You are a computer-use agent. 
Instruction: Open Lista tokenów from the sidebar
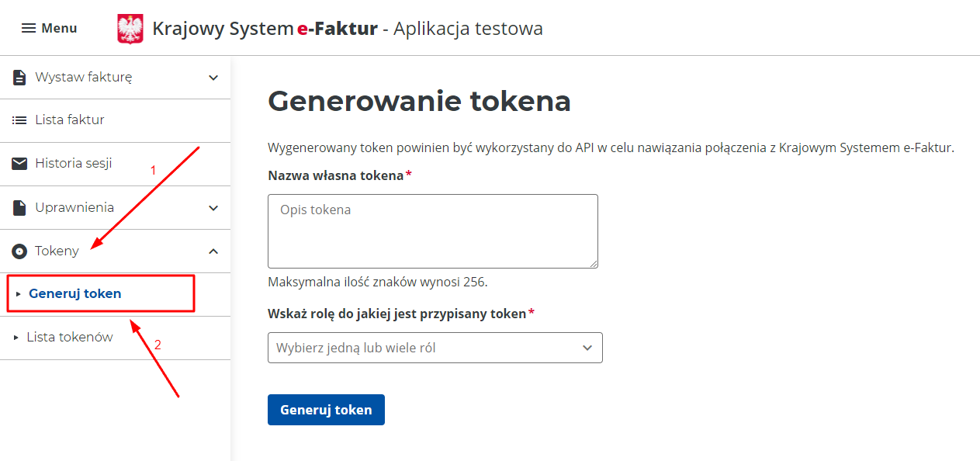pyautogui.click(x=71, y=337)
